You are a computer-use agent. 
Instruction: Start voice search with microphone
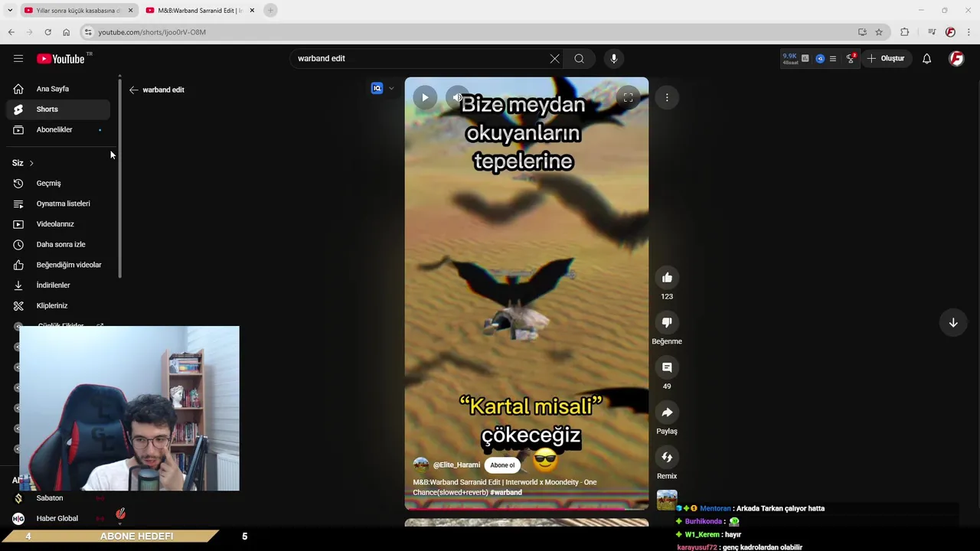613,58
